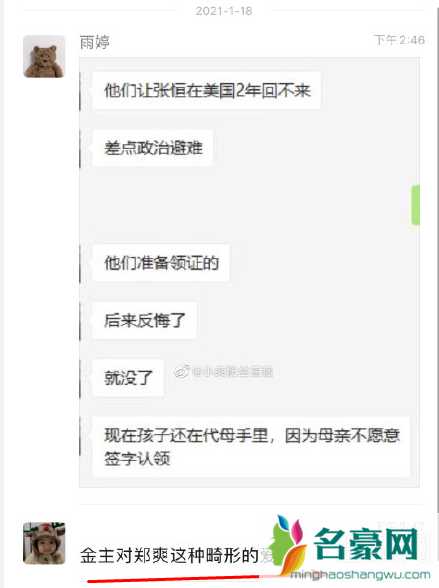The height and width of the screenshot is (588, 439).
Task: Click the 名豪网 site title text
Action: (366, 544)
